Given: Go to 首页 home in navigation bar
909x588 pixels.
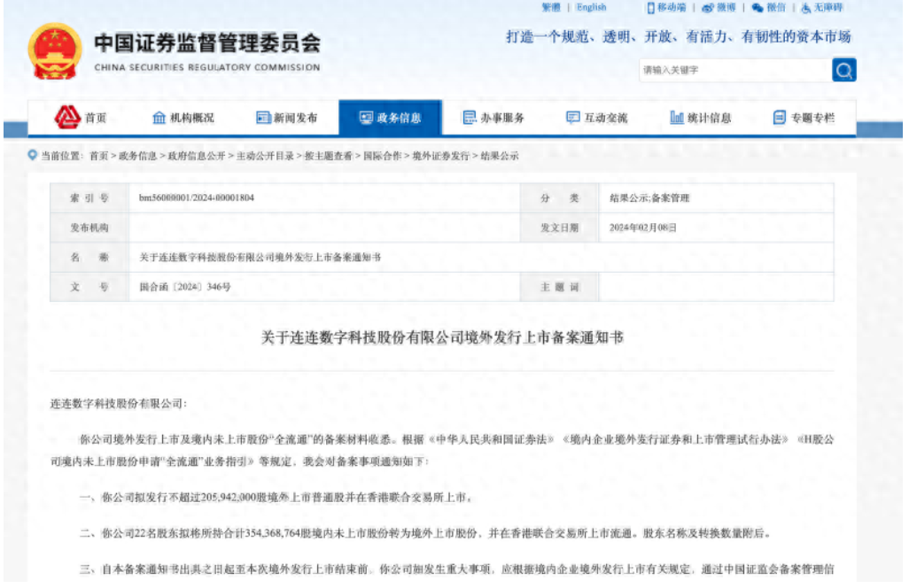Looking at the screenshot, I should coord(82,118).
